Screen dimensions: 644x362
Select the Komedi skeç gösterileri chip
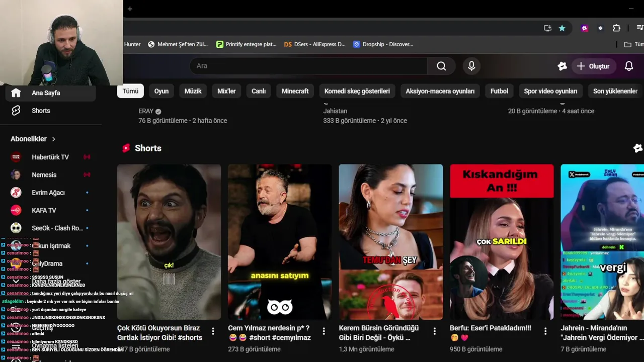[x=357, y=91]
